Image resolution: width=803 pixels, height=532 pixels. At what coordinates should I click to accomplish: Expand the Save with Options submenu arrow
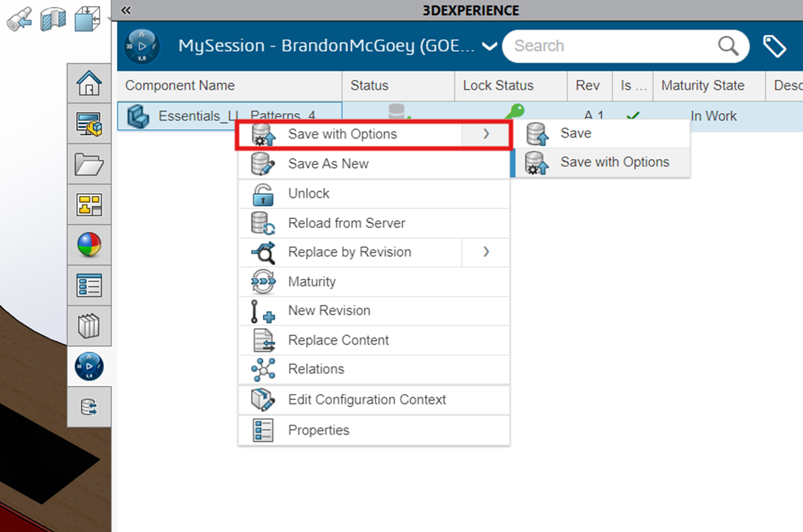pyautogui.click(x=486, y=134)
